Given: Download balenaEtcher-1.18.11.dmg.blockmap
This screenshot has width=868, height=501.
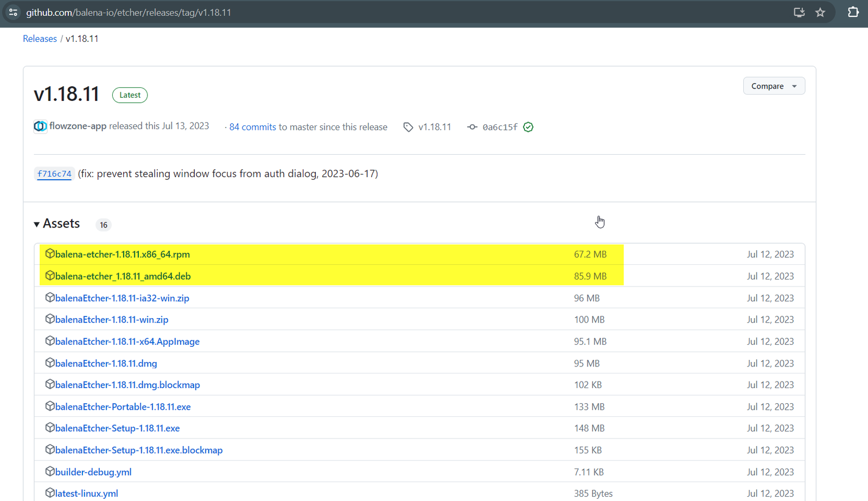Looking at the screenshot, I should [x=127, y=385].
